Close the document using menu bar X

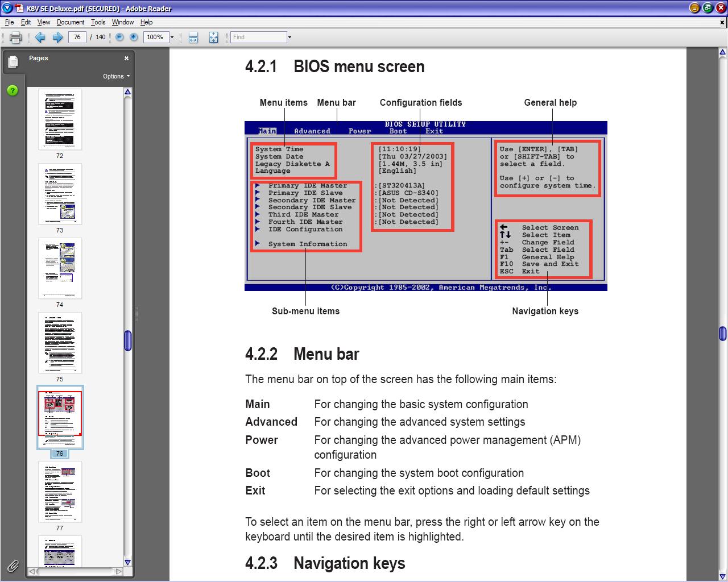pos(722,23)
